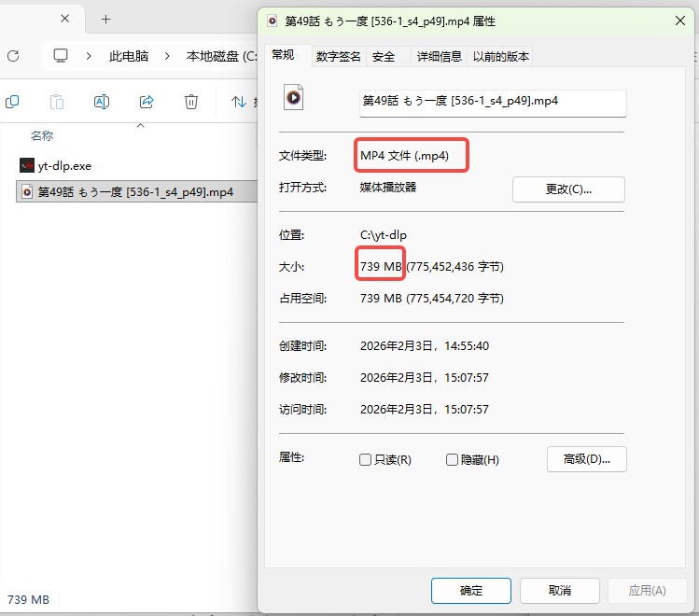This screenshot has height=616, width=699.
Task: Click the Explorer copy icon
Action: (x=12, y=102)
